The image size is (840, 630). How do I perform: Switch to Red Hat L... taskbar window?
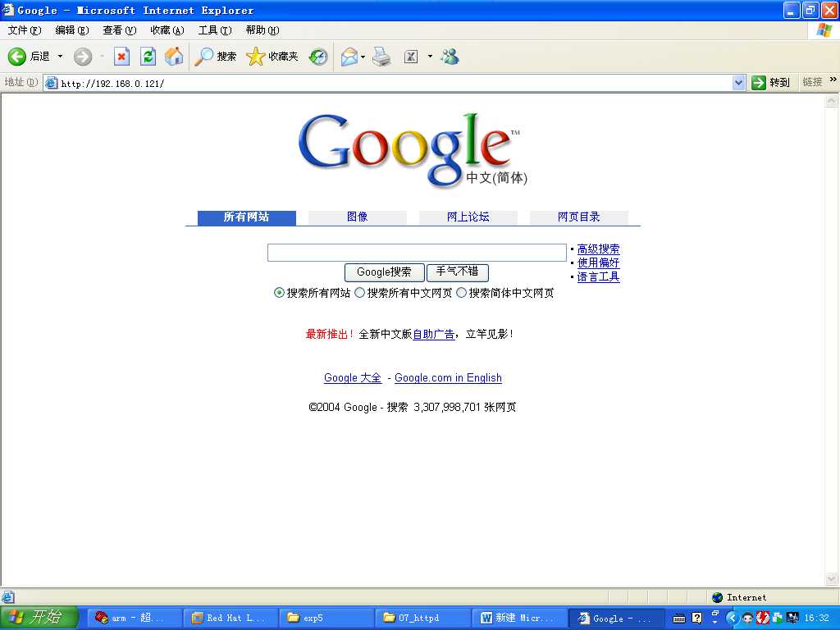[x=231, y=619]
